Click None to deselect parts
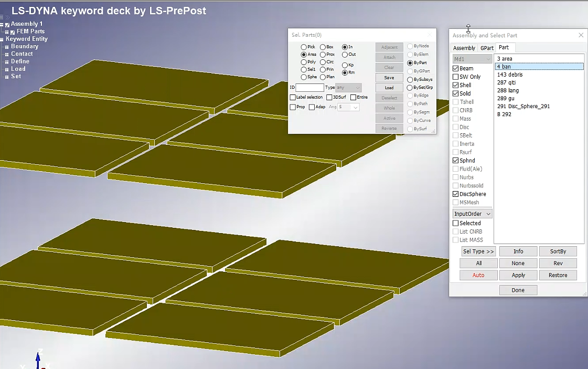Image resolution: width=588 pixels, height=369 pixels. click(x=518, y=263)
